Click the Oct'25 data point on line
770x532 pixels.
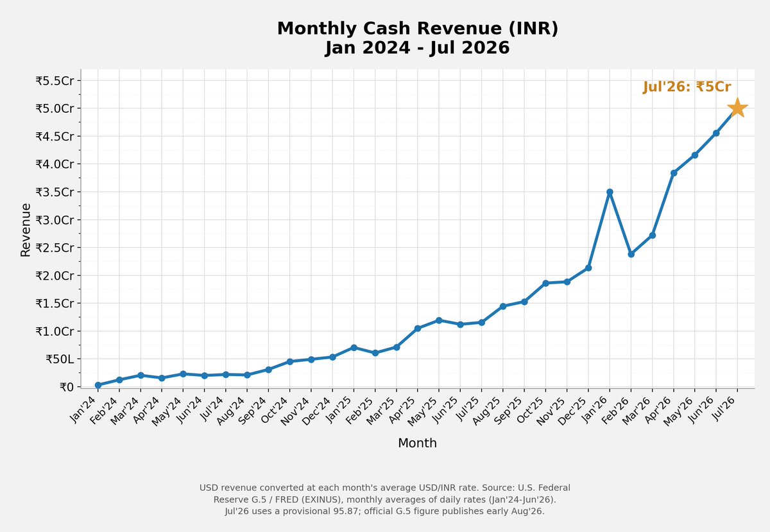(545, 283)
